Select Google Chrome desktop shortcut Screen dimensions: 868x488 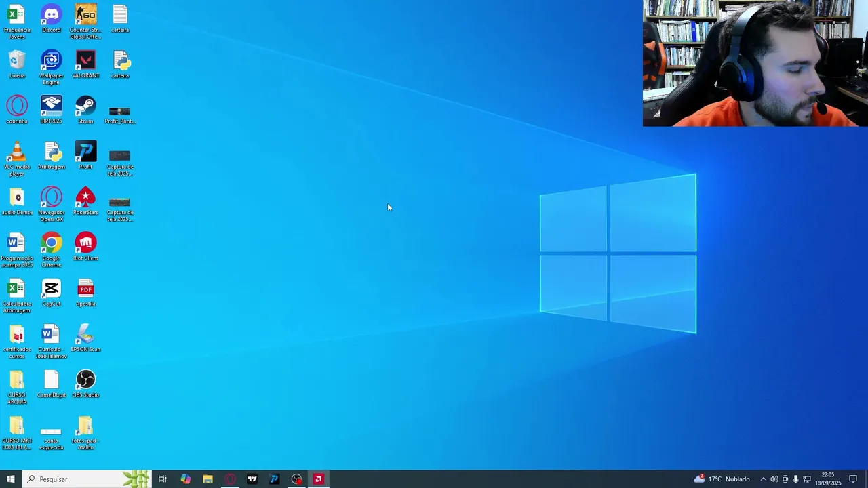click(x=52, y=250)
